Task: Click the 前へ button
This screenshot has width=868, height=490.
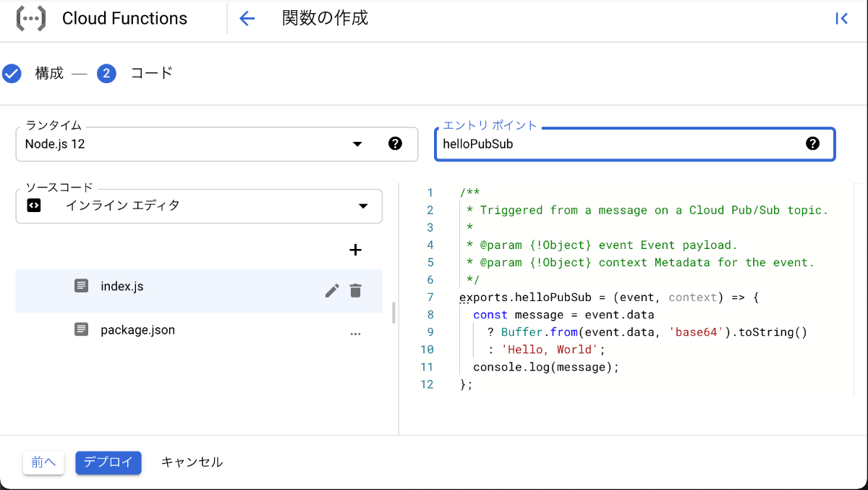Action: point(43,462)
